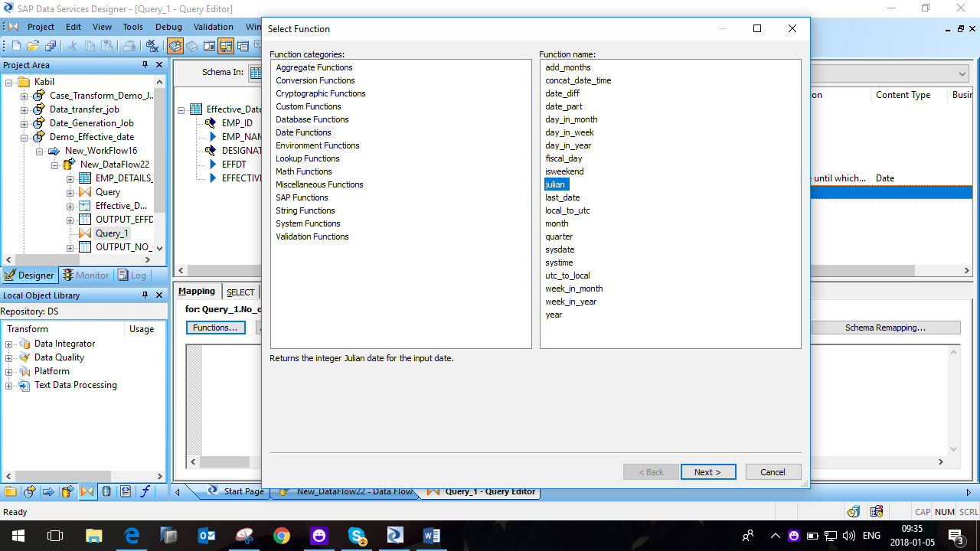Click the Print toolbar icon
This screenshot has width=980, height=551.
click(x=130, y=46)
